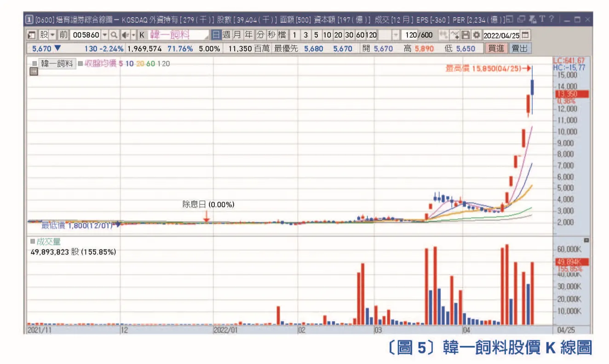Screen dimensions: 609x364
Task: Open the 股 market type dropdown
Action: point(52,35)
